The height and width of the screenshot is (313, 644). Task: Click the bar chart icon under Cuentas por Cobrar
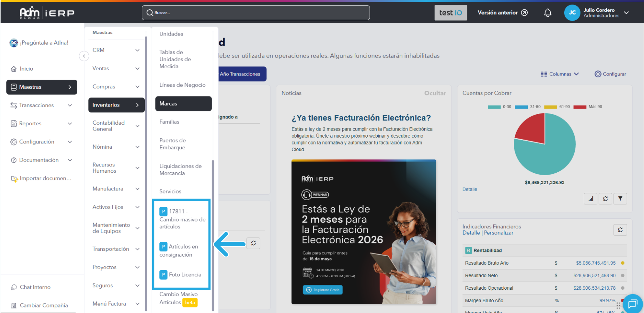[x=591, y=199]
